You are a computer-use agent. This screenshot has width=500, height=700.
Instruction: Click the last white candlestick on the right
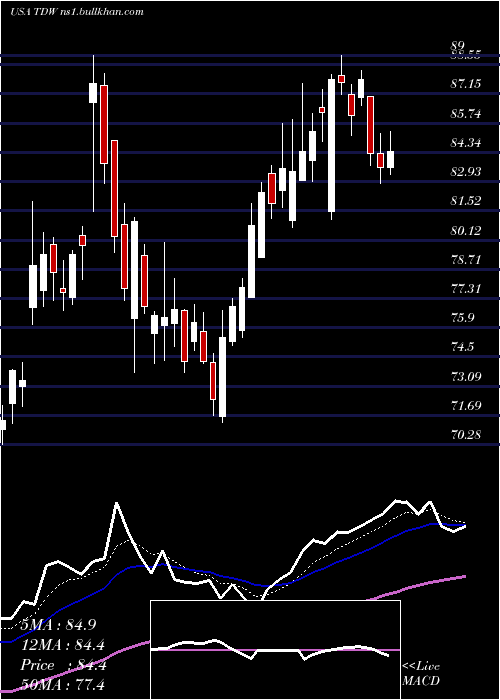(391, 159)
